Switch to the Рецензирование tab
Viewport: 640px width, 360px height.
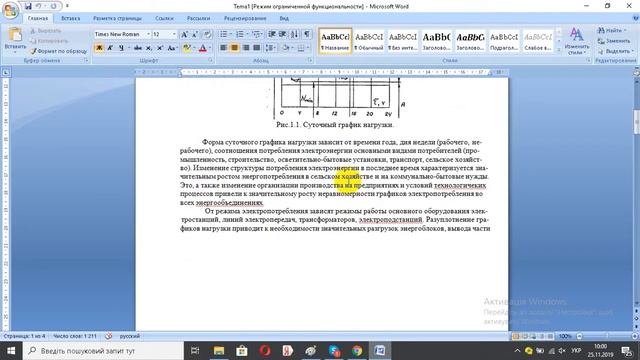pyautogui.click(x=245, y=18)
